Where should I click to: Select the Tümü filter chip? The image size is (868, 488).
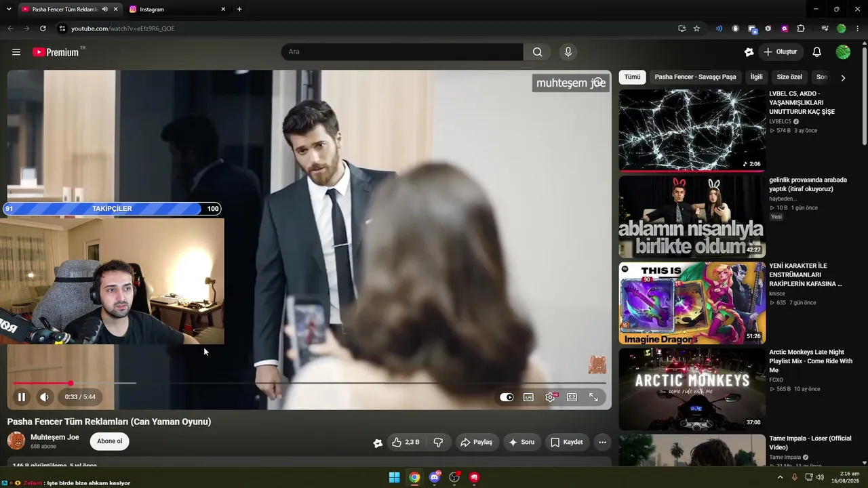click(x=632, y=77)
